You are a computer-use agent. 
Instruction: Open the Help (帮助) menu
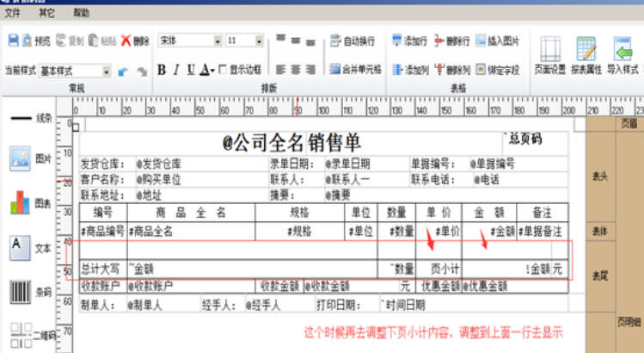(81, 14)
